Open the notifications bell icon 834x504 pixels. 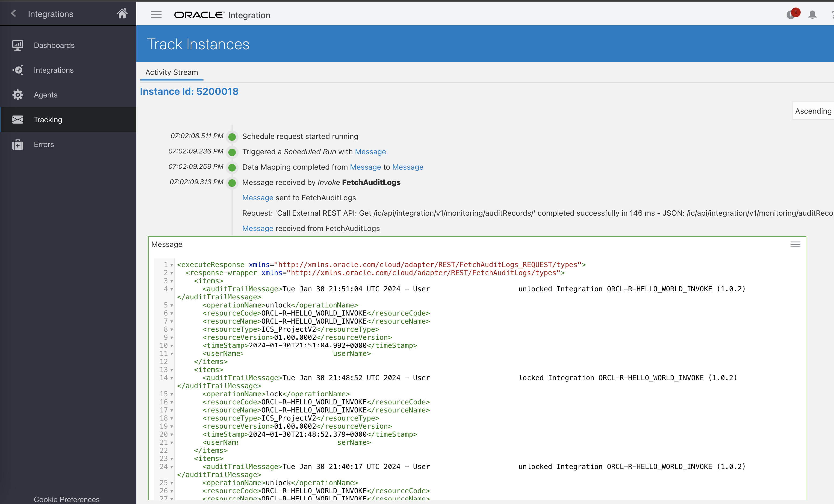[x=812, y=15]
